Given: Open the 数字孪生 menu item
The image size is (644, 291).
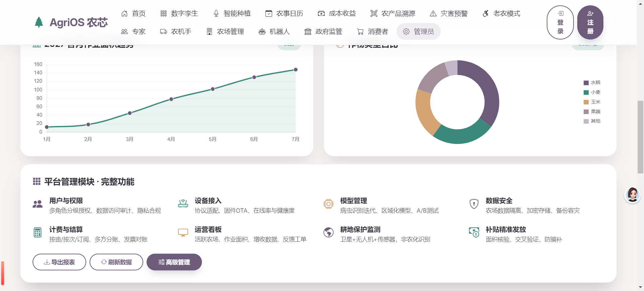Looking at the screenshot, I should [x=179, y=13].
